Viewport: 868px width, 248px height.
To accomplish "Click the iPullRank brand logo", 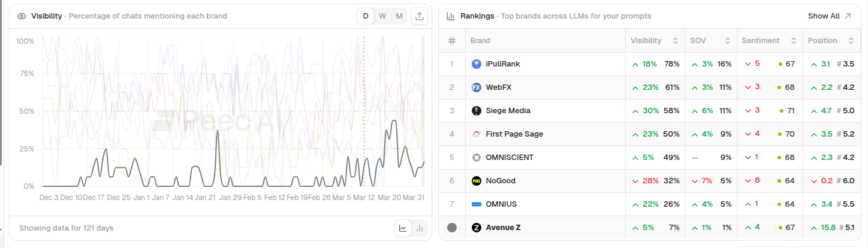I will [x=477, y=64].
